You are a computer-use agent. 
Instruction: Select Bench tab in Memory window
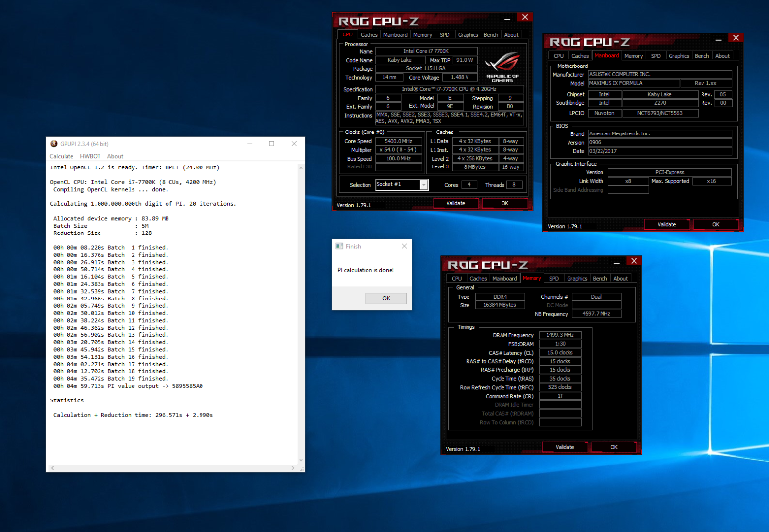600,279
